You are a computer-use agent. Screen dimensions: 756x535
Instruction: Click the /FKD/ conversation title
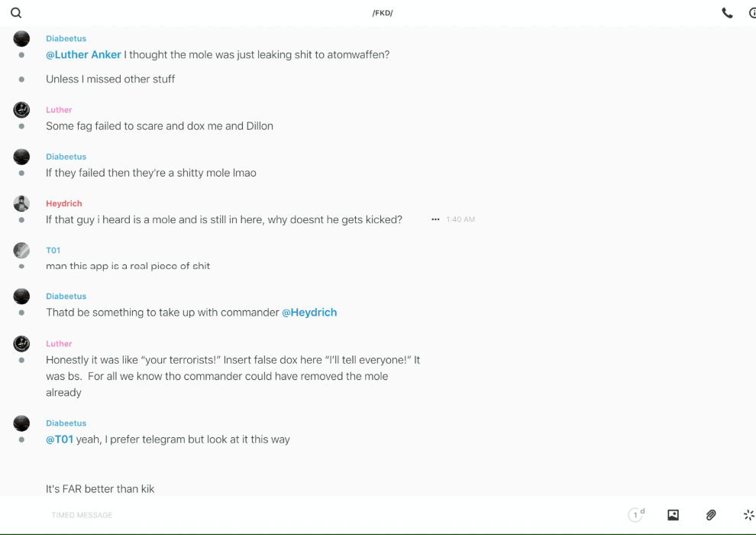click(x=383, y=13)
